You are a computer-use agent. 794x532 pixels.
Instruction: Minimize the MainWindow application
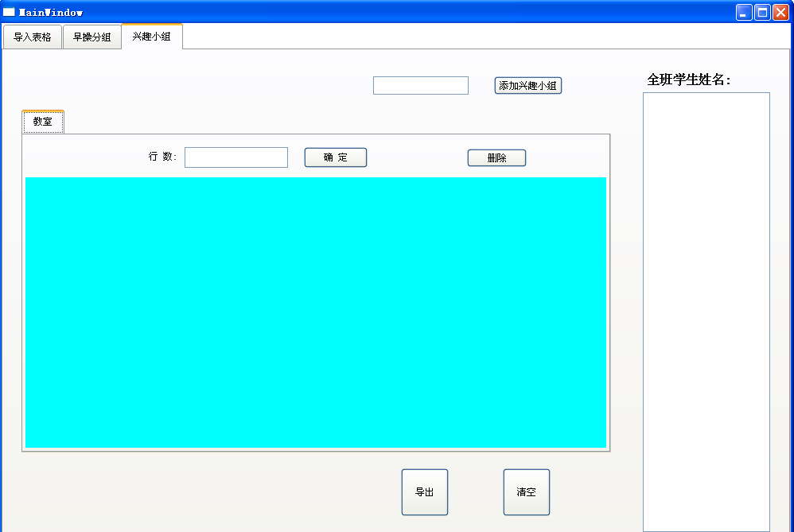coord(743,12)
